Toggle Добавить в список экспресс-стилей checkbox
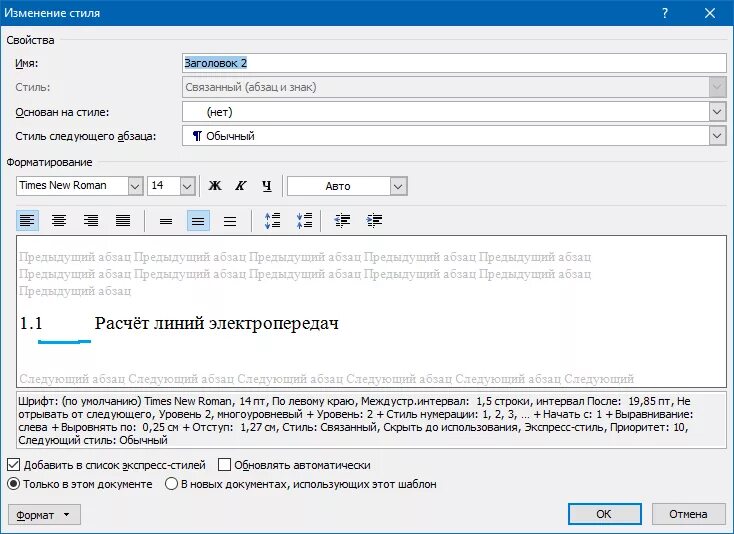This screenshot has height=534, width=734. pyautogui.click(x=14, y=465)
